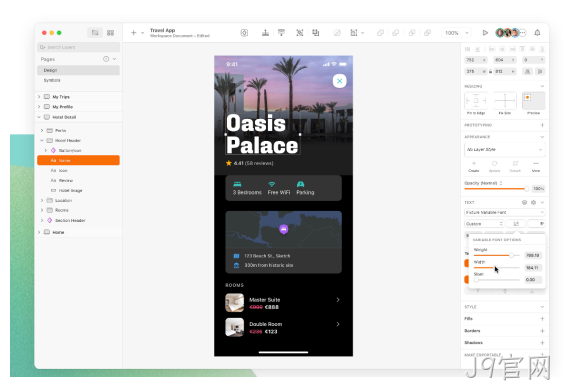This screenshot has width=564, height=391.
Task: Click the collaborator avatars in toolbar
Action: click(507, 33)
